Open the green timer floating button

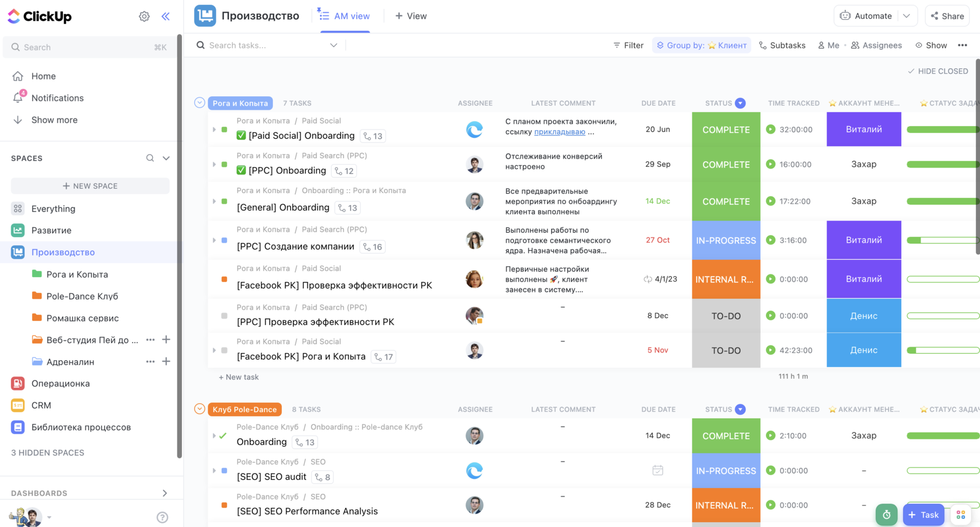[886, 514]
